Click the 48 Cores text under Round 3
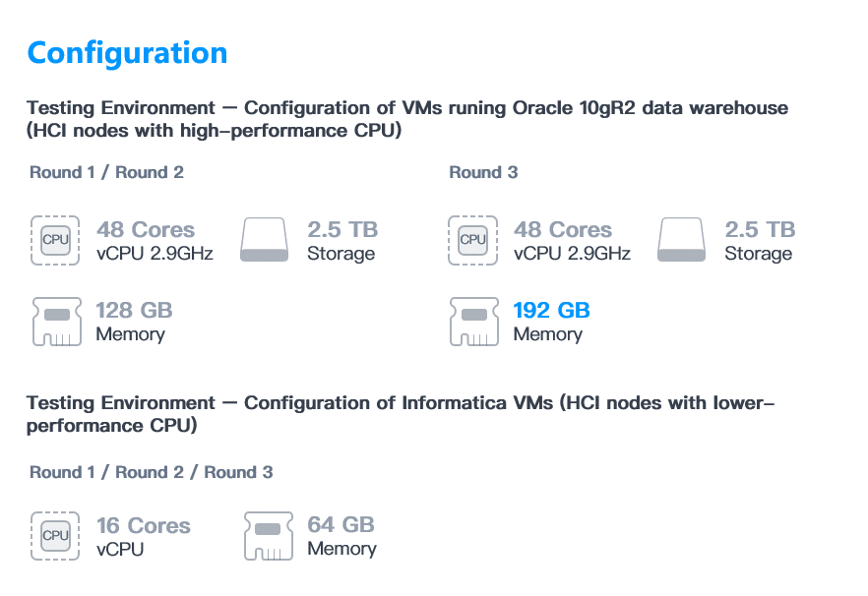The width and height of the screenshot is (868, 596). tap(563, 230)
